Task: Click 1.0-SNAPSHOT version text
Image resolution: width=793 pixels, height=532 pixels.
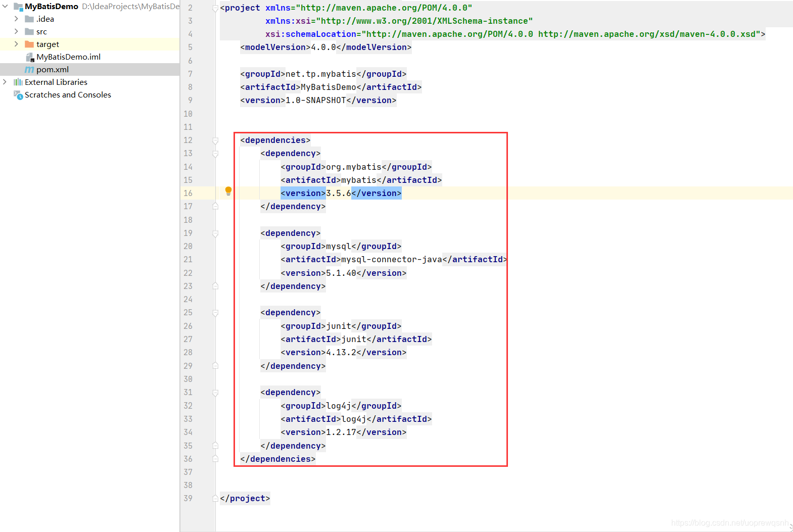Action: 316,100
